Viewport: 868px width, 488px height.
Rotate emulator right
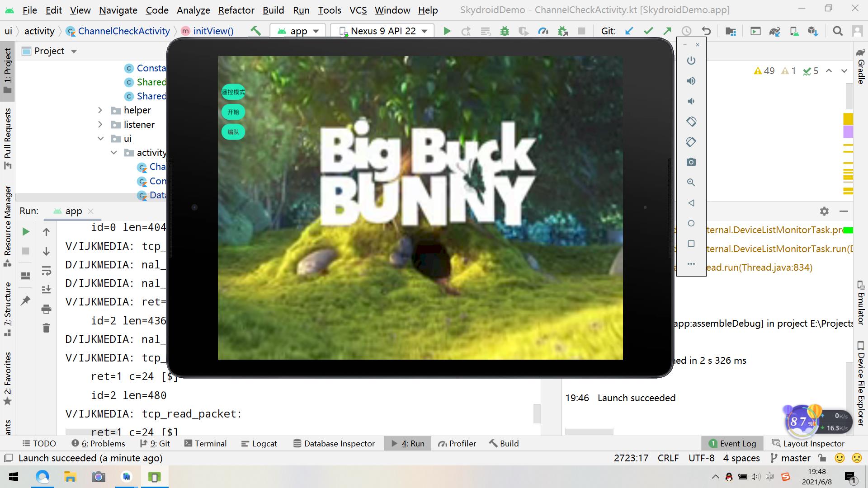[691, 142]
